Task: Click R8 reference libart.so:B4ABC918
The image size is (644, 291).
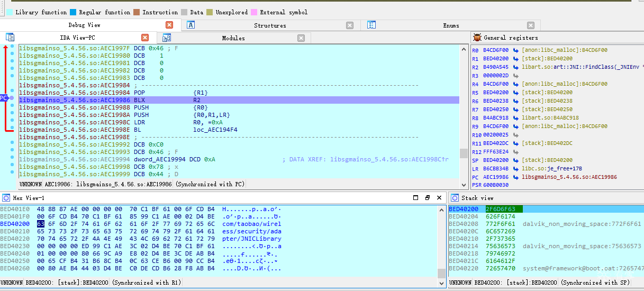Action: click(550, 118)
